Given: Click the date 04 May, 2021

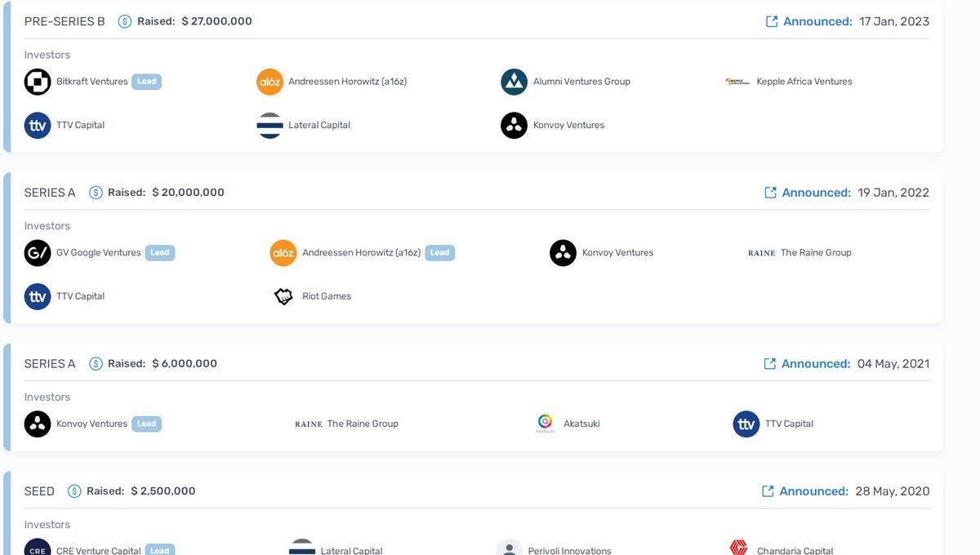Looking at the screenshot, I should [893, 364].
